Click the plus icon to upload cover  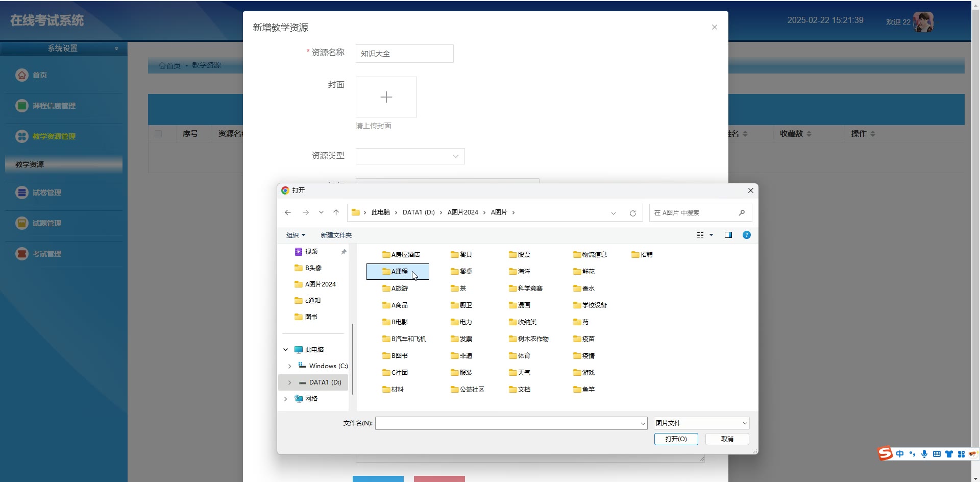386,97
